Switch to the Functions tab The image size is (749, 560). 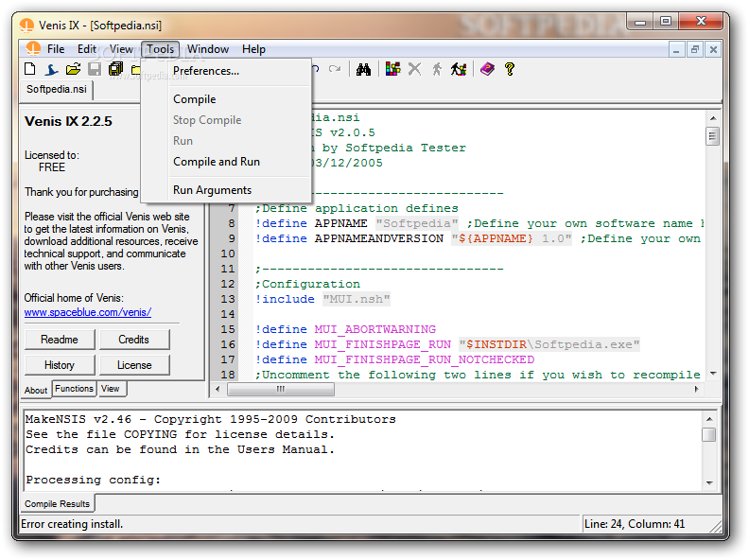click(x=74, y=389)
